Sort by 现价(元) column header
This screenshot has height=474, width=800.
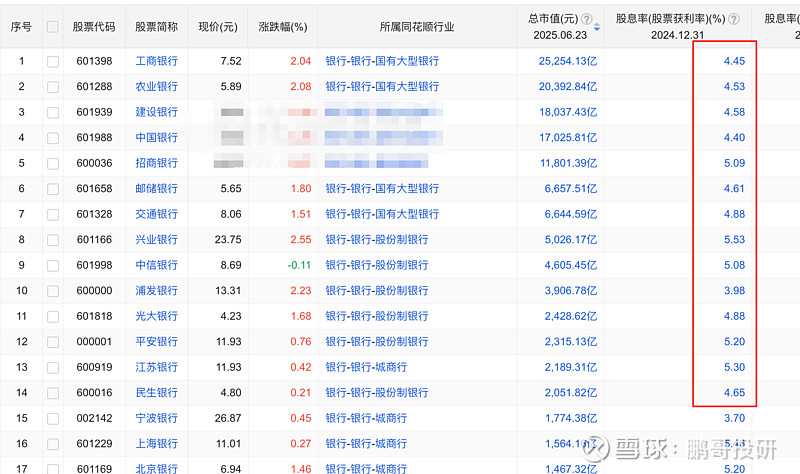coord(218,27)
